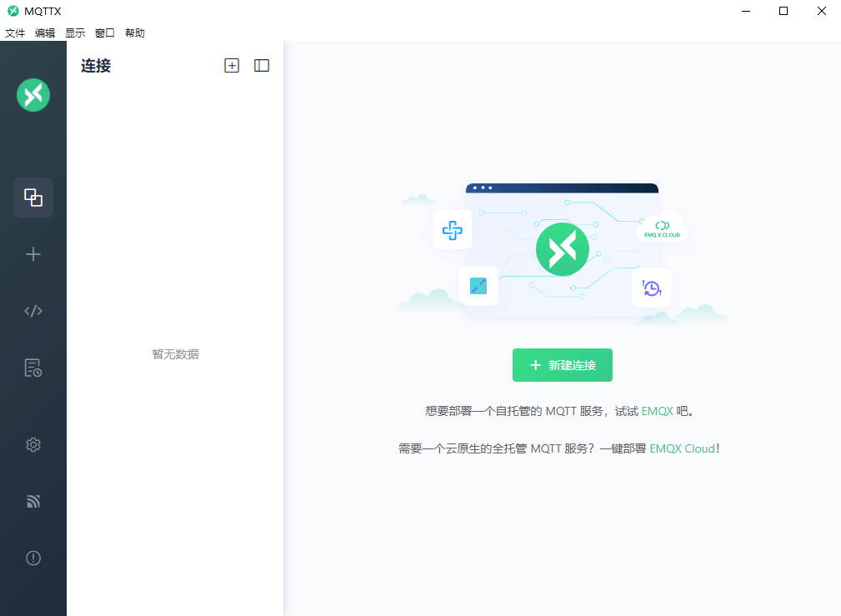Open the 帮助 menu

click(135, 33)
